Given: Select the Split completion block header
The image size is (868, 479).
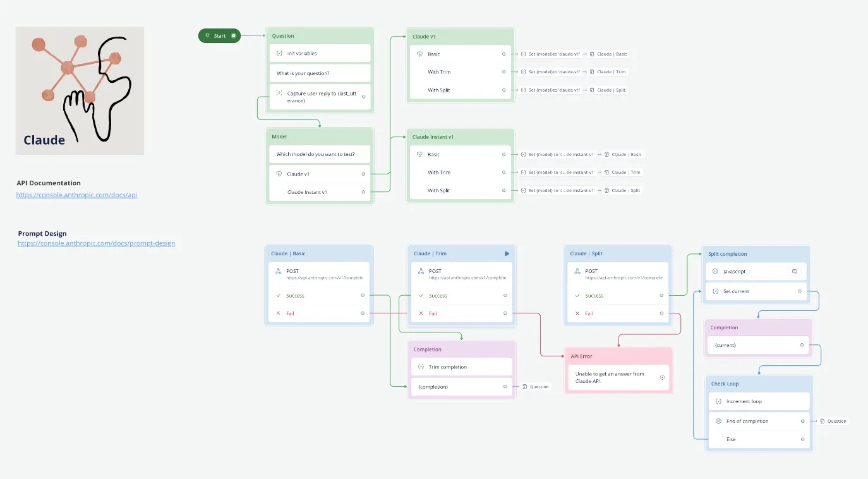Looking at the screenshot, I should point(756,254).
